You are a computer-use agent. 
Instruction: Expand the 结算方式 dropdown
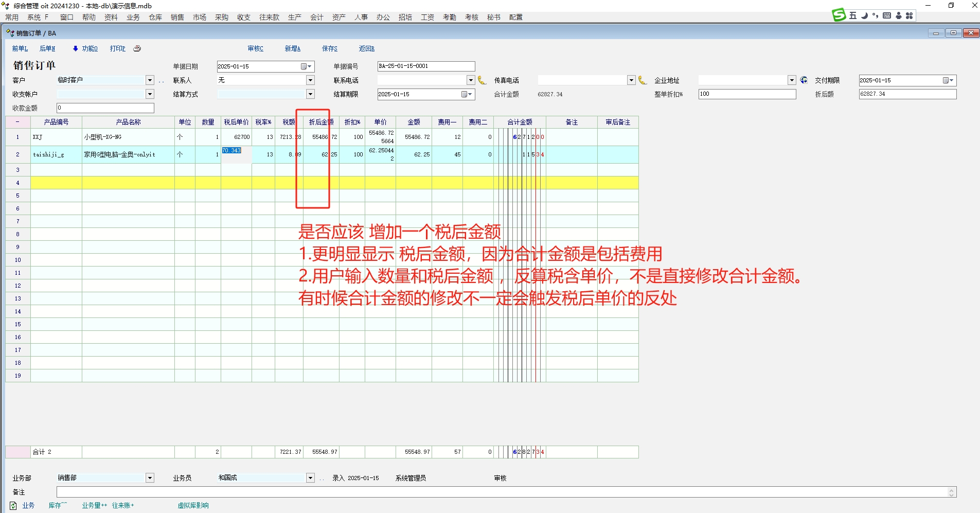click(310, 94)
